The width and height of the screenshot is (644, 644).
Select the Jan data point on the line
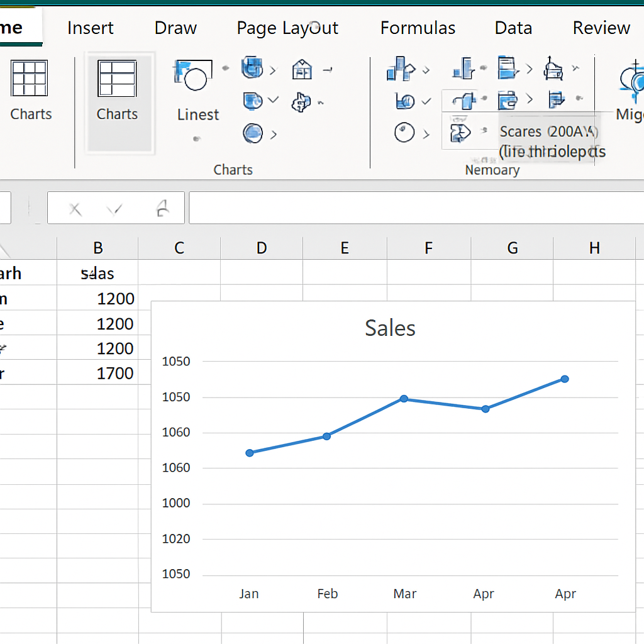coord(250,453)
